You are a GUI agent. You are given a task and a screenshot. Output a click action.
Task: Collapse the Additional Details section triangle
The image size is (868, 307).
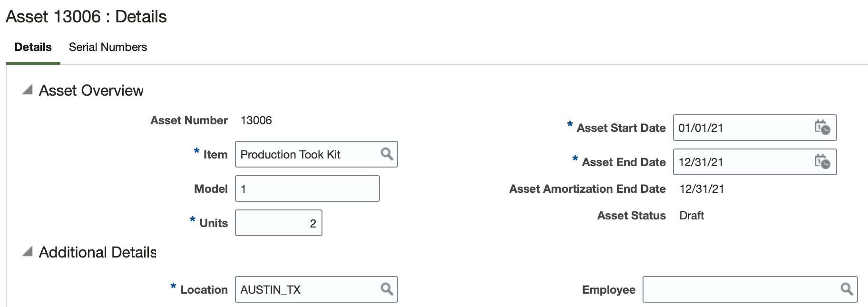pyautogui.click(x=28, y=251)
